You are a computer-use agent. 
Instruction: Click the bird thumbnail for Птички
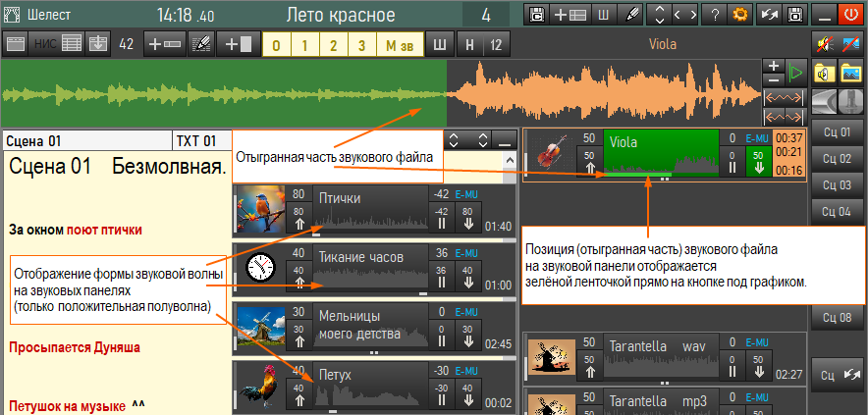click(x=260, y=209)
